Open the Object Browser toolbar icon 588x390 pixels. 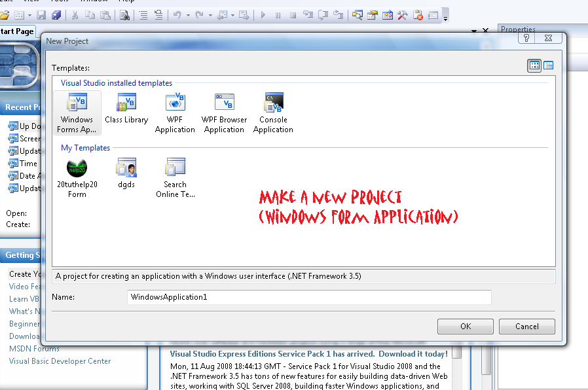click(x=388, y=15)
